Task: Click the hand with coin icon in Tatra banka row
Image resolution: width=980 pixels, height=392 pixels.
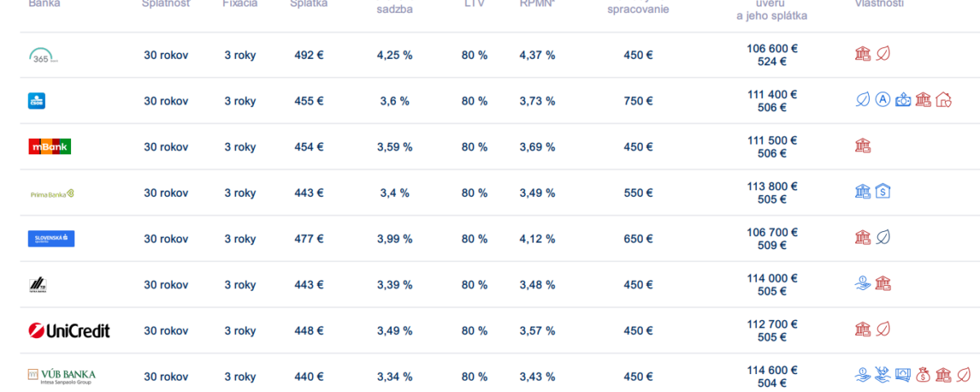Action: tap(862, 283)
